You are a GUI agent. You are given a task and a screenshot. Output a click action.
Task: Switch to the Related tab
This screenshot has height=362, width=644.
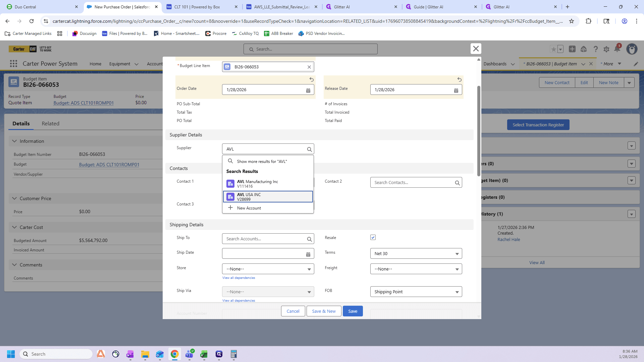[x=50, y=123]
